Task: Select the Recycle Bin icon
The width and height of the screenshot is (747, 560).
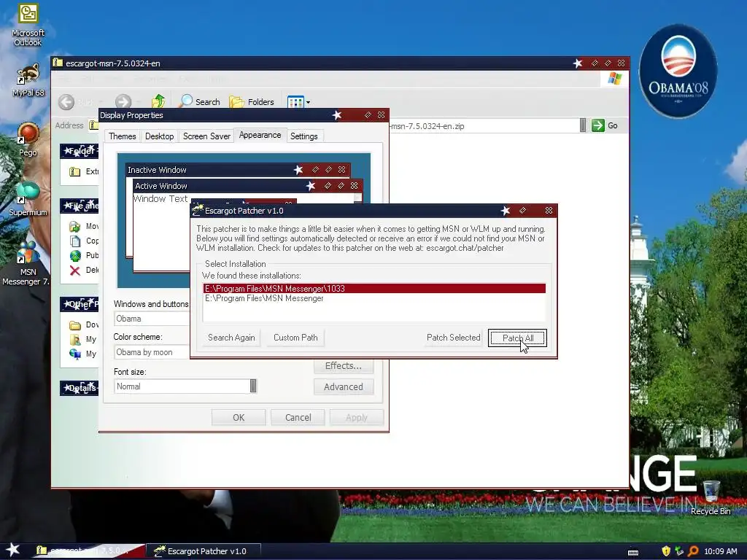Action: [711, 497]
